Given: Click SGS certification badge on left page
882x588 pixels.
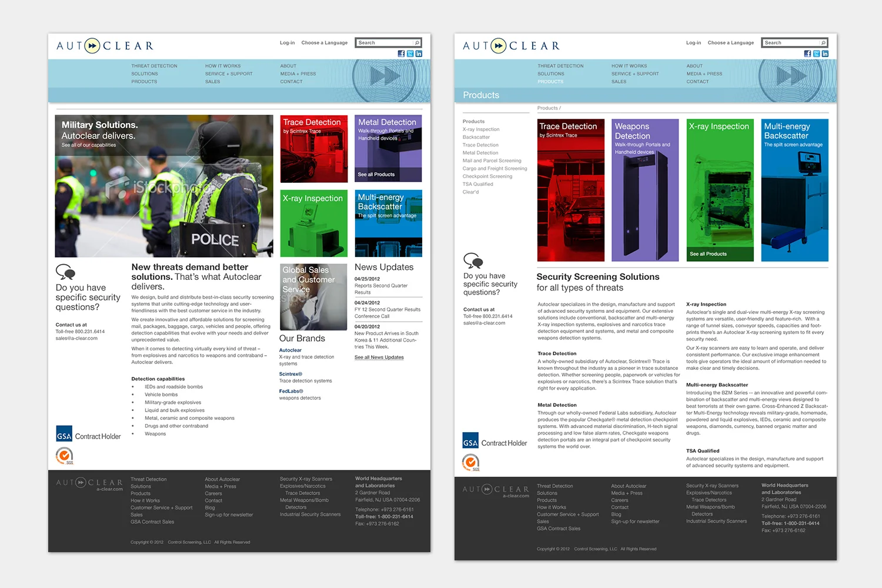Looking at the screenshot, I should coord(65,456).
